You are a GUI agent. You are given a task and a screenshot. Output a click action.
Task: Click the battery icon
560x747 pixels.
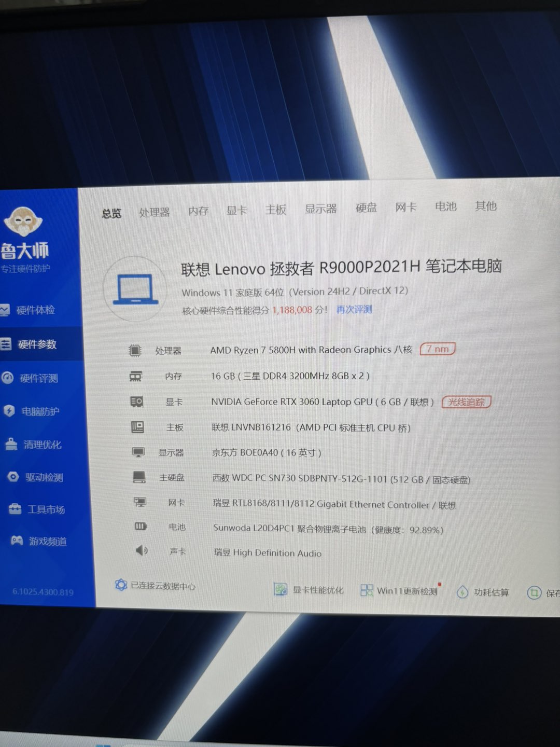(141, 526)
